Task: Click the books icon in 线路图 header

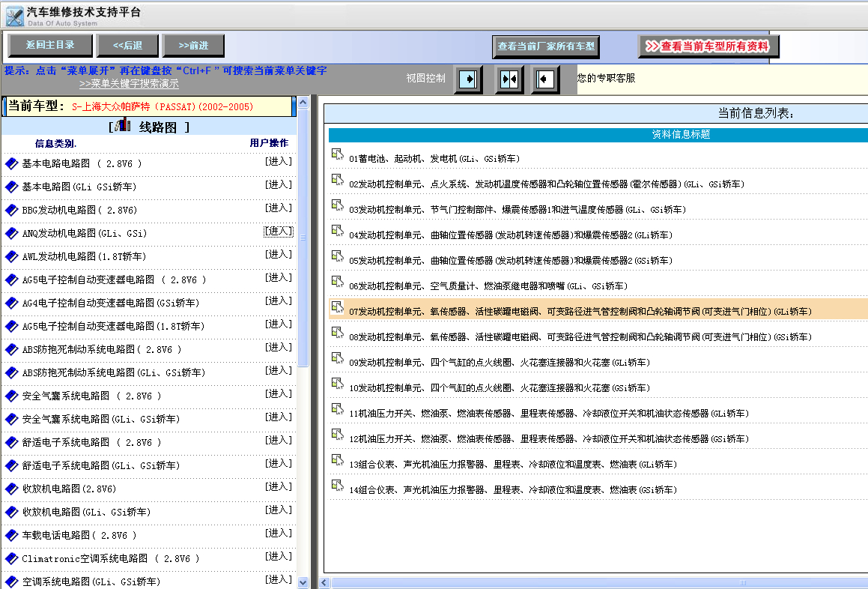Action: pyautogui.click(x=123, y=125)
